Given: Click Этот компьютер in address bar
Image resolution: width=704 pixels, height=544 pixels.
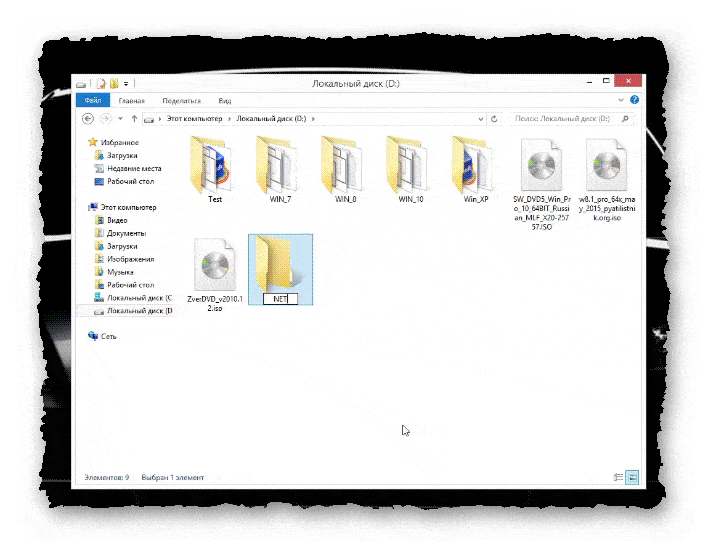Looking at the screenshot, I should pos(194,118).
